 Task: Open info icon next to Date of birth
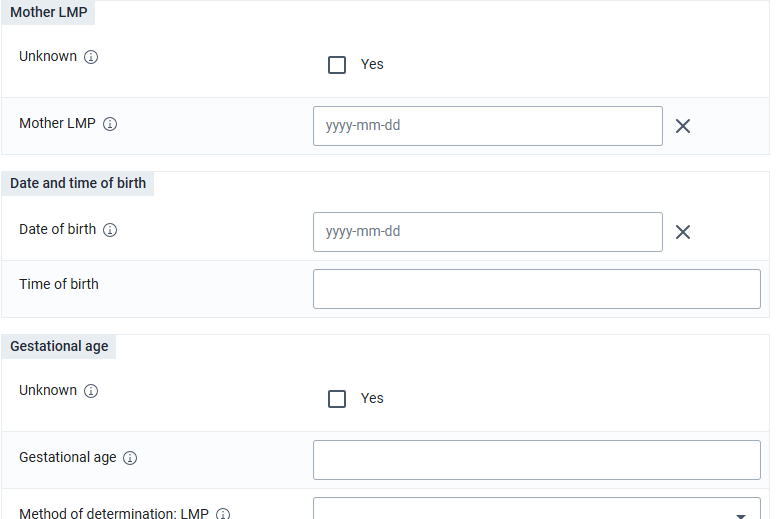coord(110,230)
